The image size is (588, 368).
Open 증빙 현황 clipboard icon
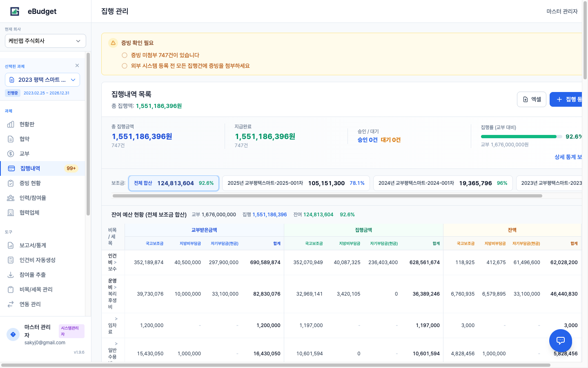tap(11, 183)
